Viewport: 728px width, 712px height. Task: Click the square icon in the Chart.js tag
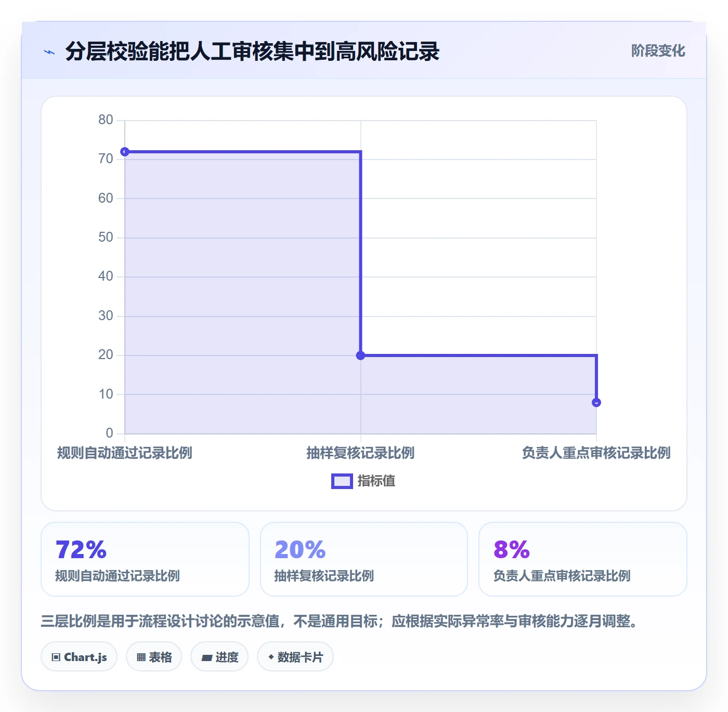coord(56,657)
